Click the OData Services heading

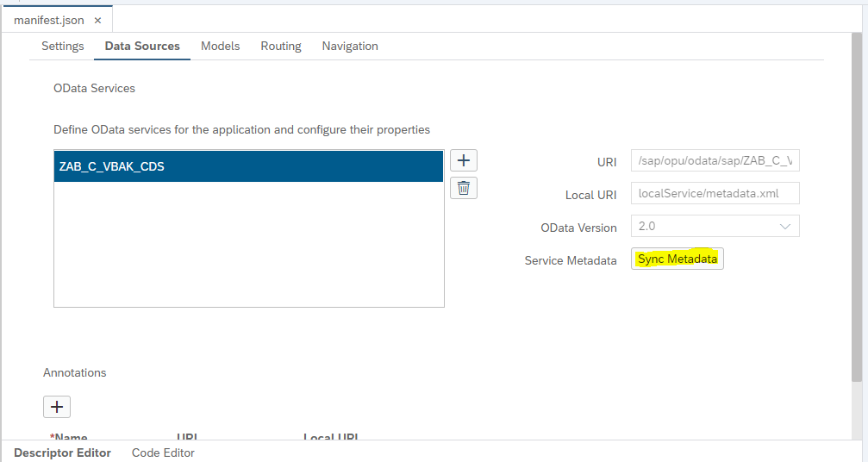94,89
